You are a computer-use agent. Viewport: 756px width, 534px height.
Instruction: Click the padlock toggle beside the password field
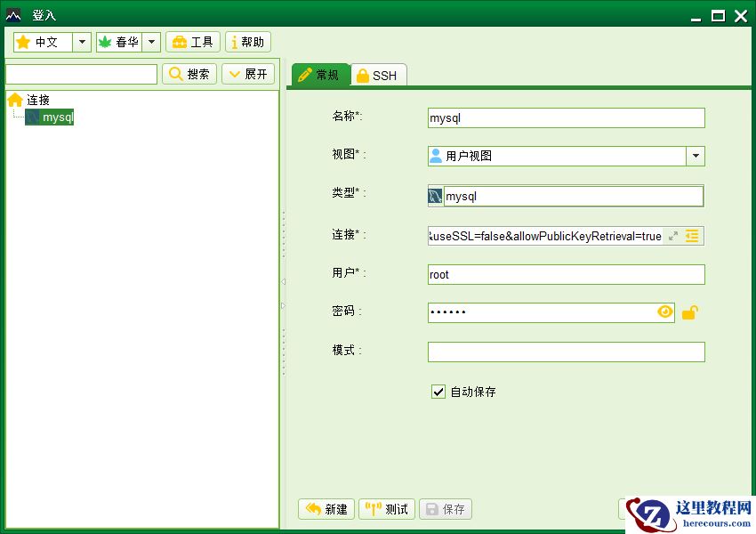coord(689,311)
